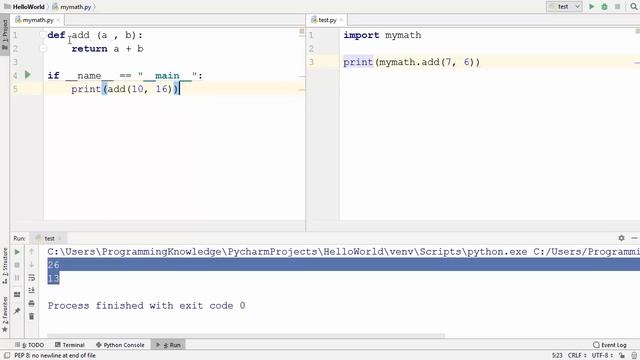Close the test.py tab
This screenshot has width=640, height=360.
[x=341, y=20]
